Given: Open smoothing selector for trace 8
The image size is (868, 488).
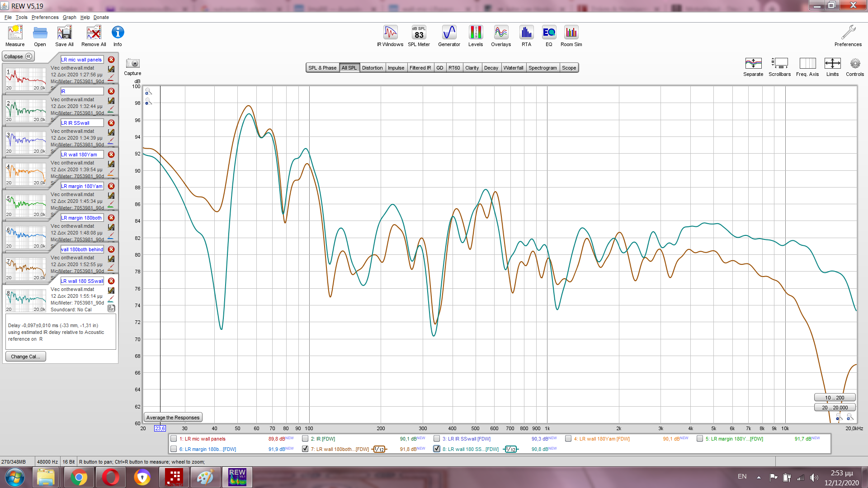Looking at the screenshot, I should click(510, 449).
